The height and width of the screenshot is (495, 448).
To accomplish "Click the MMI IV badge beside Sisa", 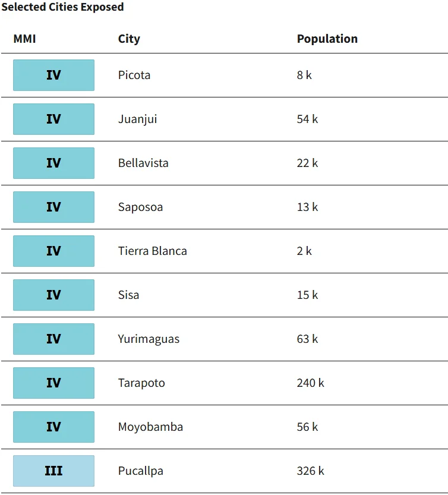I will [53, 295].
